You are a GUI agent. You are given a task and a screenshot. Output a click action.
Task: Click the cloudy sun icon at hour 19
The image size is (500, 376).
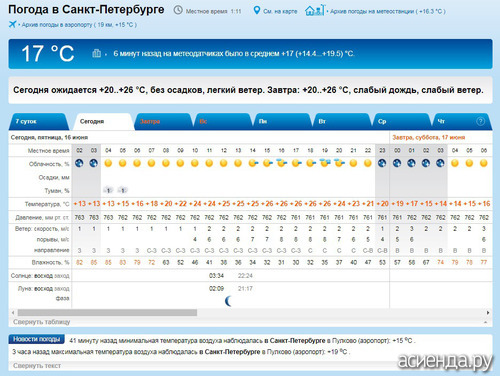click(x=325, y=163)
